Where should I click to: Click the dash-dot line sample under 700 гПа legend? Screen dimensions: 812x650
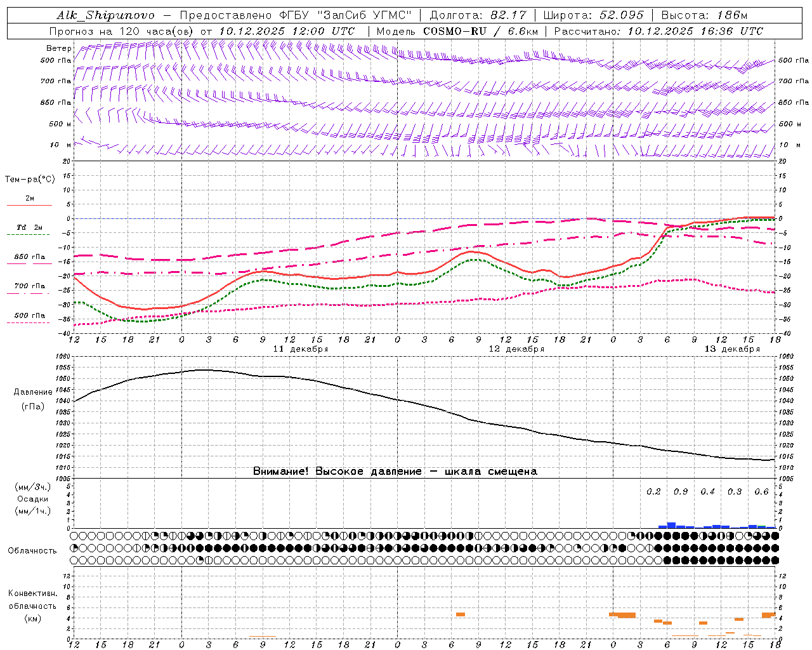(x=29, y=293)
